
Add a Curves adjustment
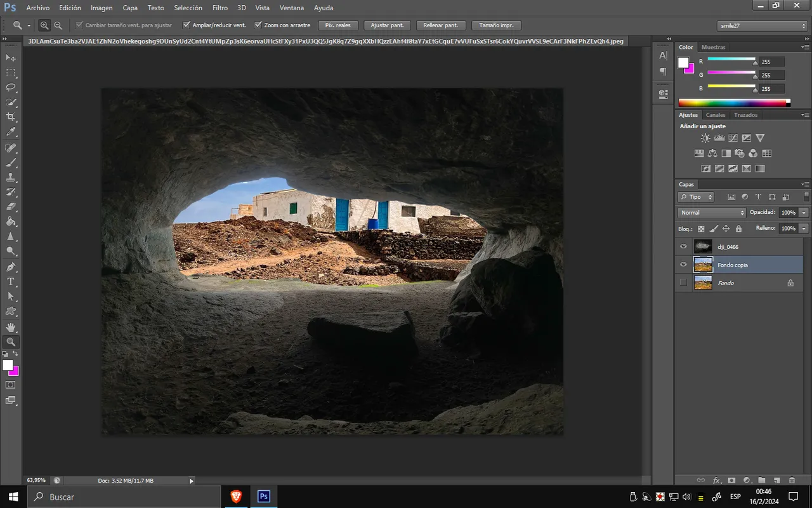tap(733, 138)
